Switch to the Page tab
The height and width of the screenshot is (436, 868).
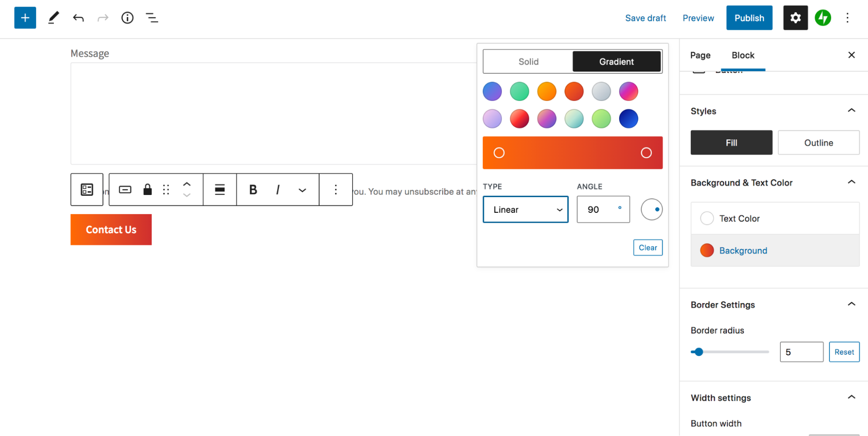[x=700, y=55]
